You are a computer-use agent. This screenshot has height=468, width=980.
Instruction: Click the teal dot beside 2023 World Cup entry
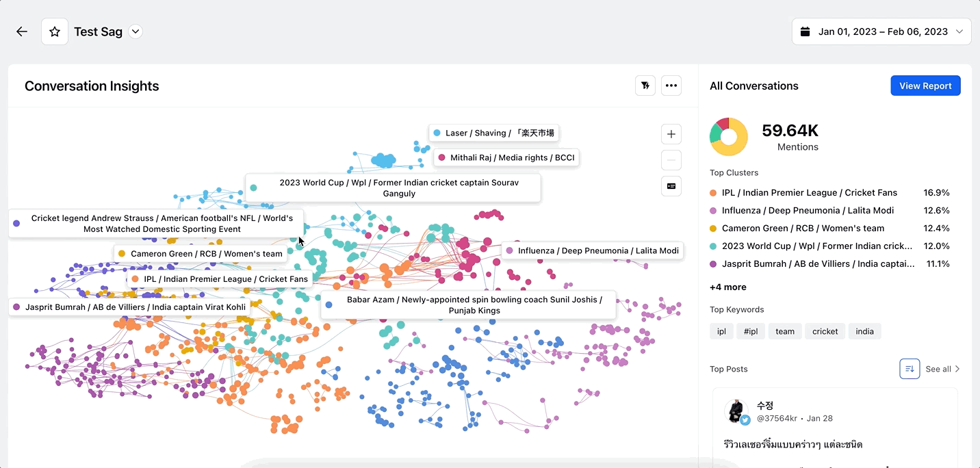[x=713, y=246]
